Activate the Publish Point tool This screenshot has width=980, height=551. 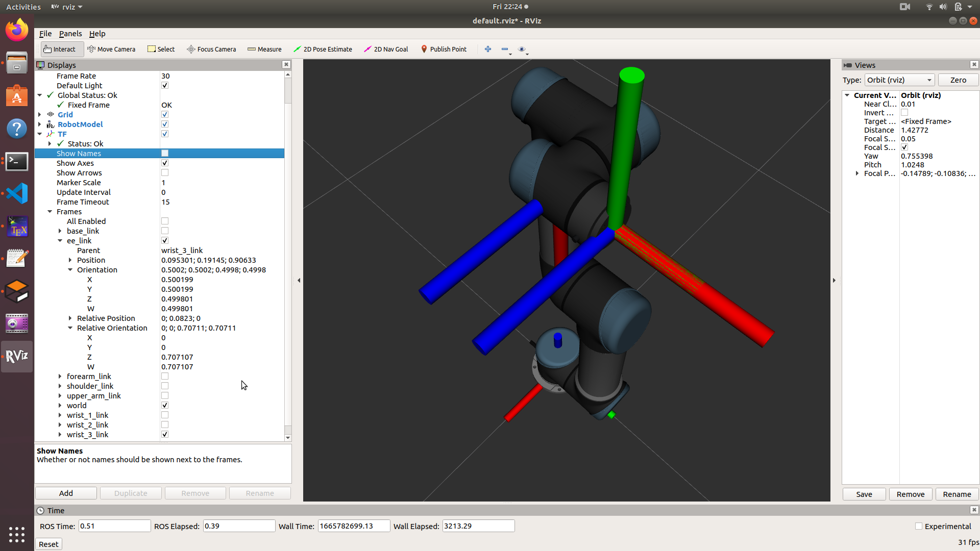(x=444, y=49)
